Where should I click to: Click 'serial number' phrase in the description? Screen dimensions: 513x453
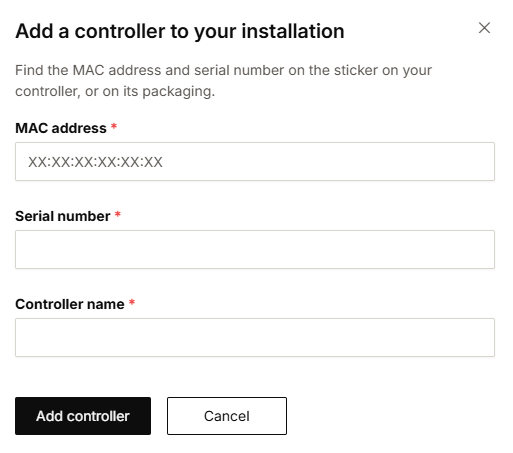click(x=239, y=70)
